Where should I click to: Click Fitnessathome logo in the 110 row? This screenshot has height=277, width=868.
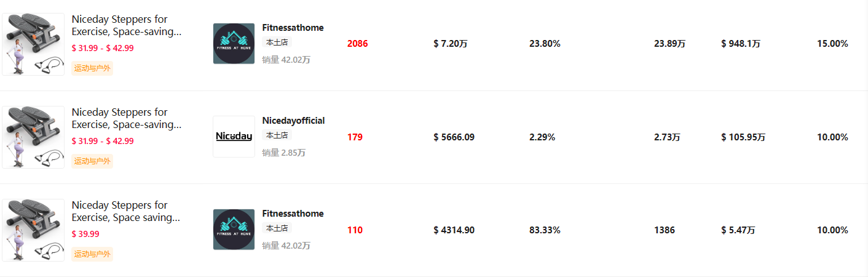(x=234, y=230)
